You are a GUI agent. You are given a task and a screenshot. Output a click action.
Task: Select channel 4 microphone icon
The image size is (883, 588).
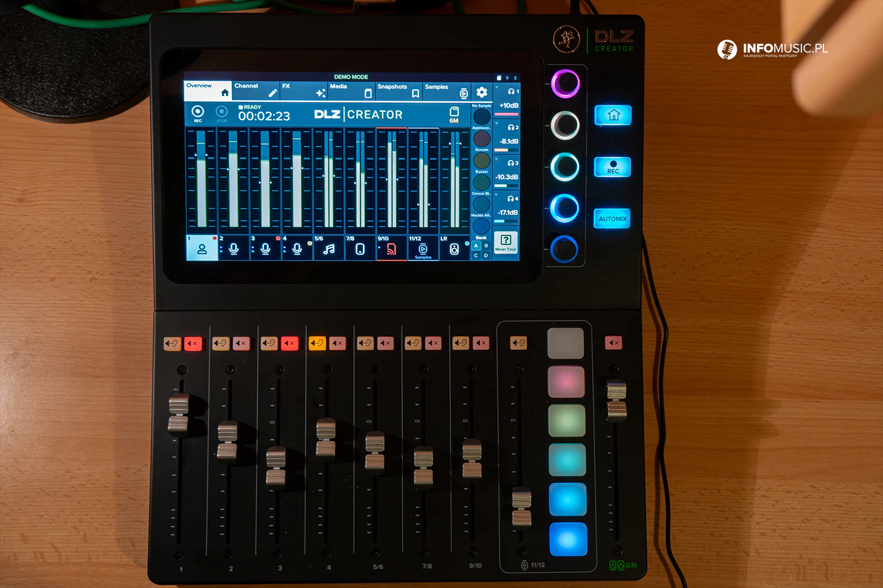[x=297, y=249]
